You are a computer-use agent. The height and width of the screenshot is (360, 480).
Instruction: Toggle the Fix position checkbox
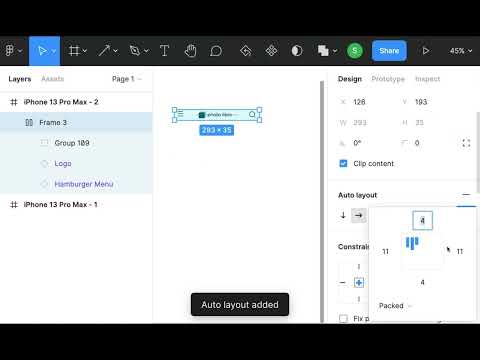[x=343, y=318]
